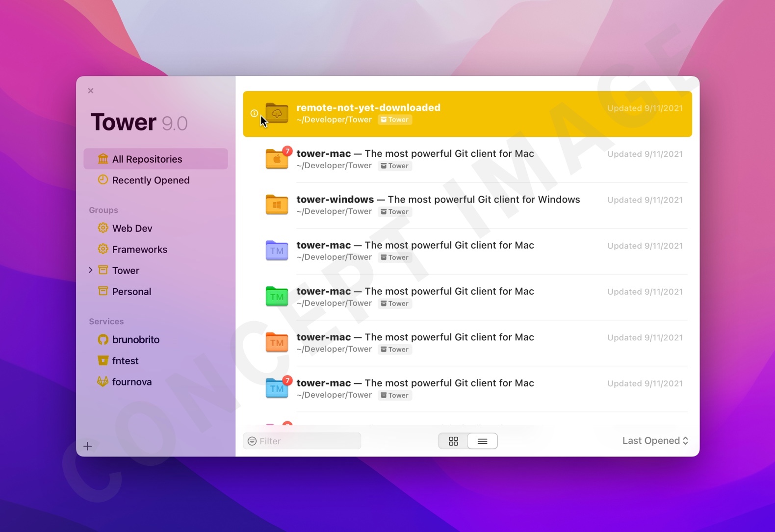Open the Last Opened sort dropdown
This screenshot has height=532, width=775.
(655, 441)
